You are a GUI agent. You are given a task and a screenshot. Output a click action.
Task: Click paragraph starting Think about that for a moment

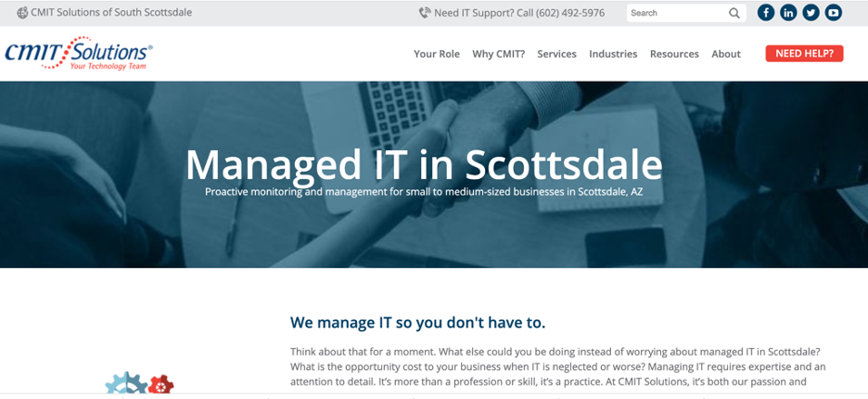click(558, 367)
